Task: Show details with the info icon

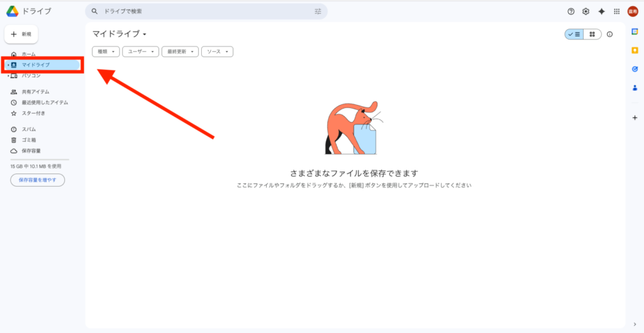Action: click(x=609, y=35)
